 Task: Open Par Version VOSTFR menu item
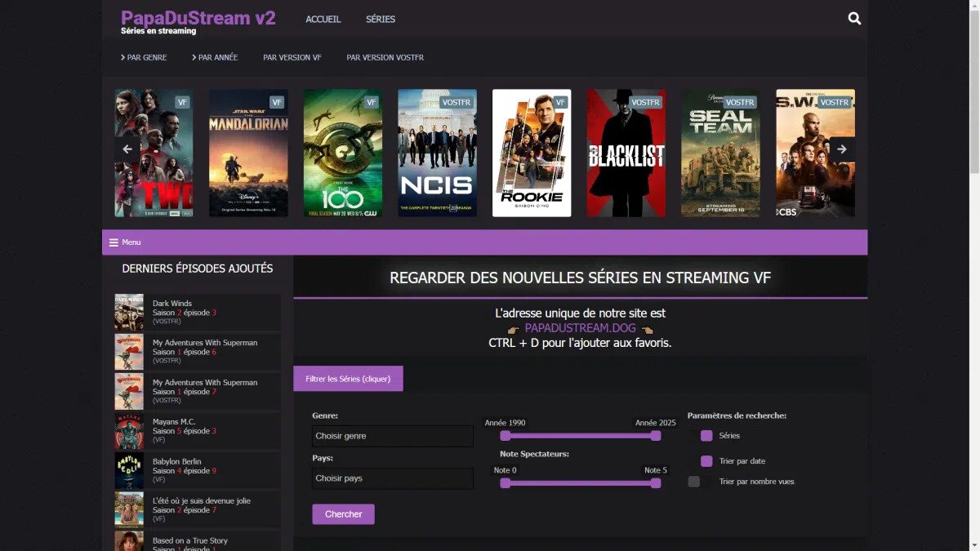click(x=385, y=58)
